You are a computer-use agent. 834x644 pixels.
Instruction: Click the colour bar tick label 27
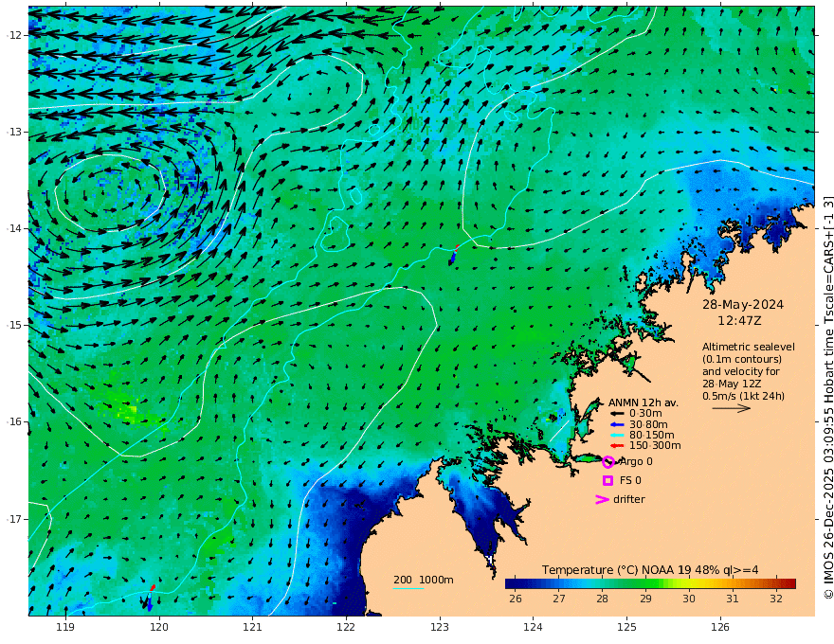(558, 599)
